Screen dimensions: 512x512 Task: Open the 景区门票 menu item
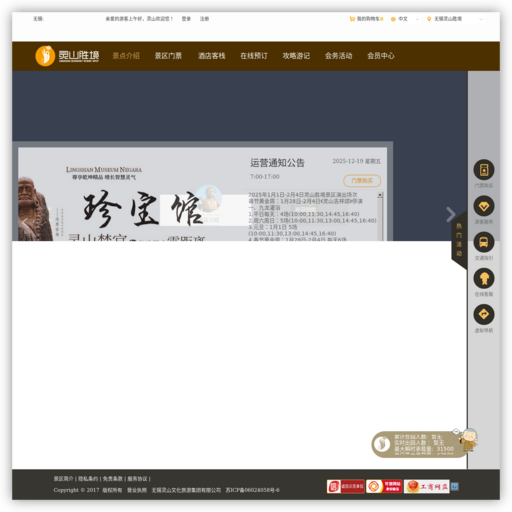pos(168,56)
